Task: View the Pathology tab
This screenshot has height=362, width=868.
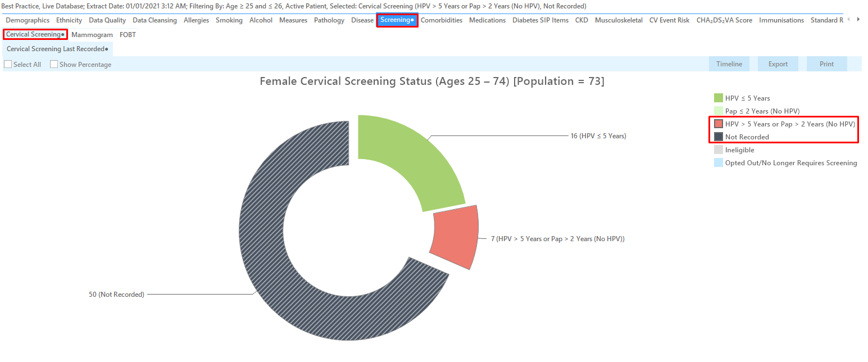Action: (x=329, y=20)
